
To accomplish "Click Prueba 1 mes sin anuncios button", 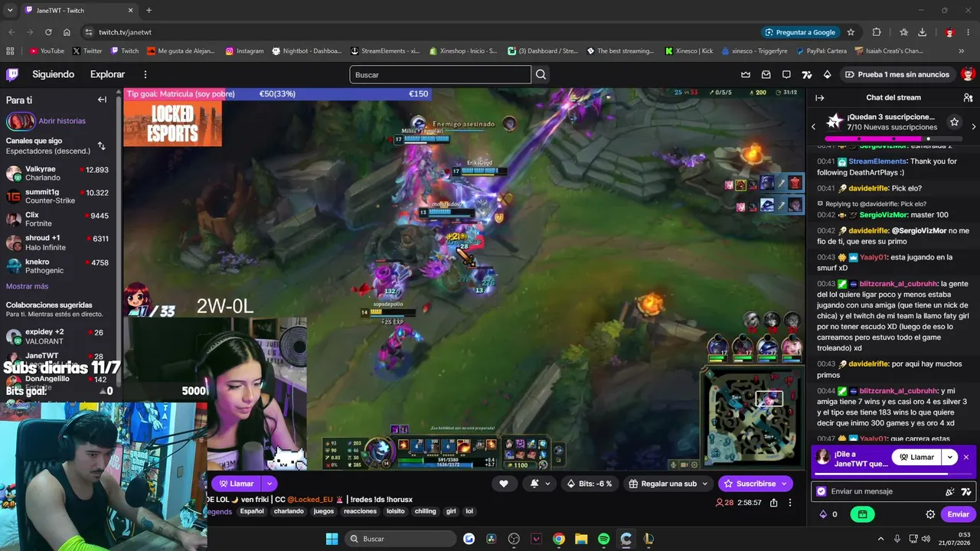I will [x=897, y=74].
